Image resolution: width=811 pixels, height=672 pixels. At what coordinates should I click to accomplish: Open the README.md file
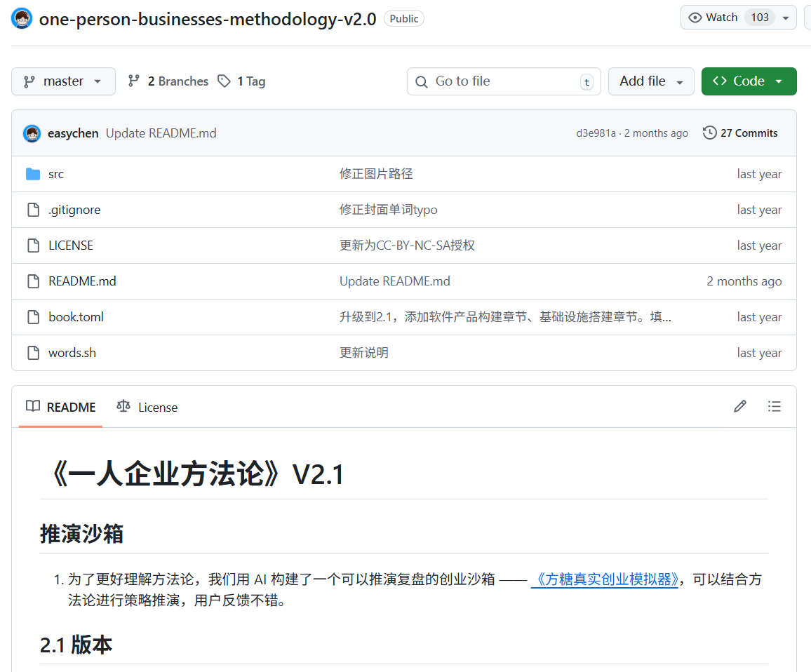tap(82, 281)
